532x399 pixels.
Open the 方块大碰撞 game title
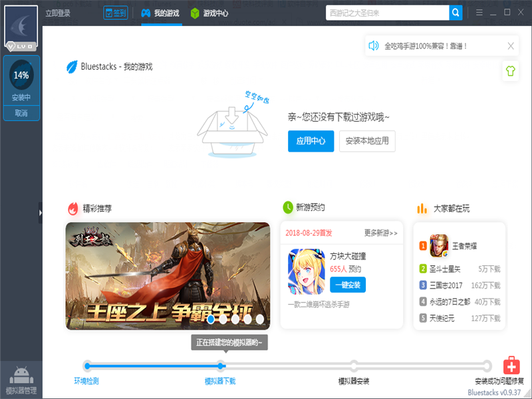coord(348,256)
